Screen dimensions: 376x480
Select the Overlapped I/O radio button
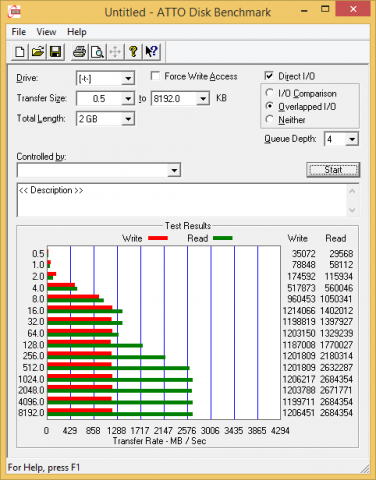(x=269, y=106)
